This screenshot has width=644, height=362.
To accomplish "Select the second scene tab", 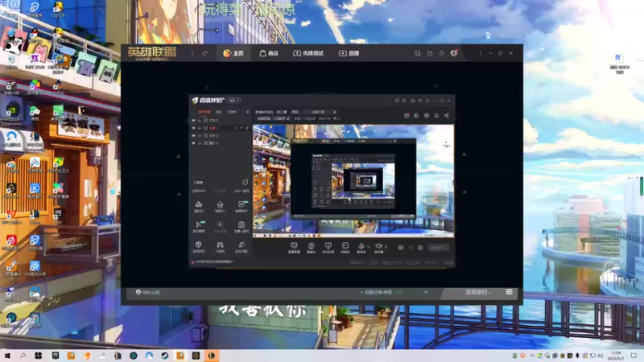I will coord(219,112).
